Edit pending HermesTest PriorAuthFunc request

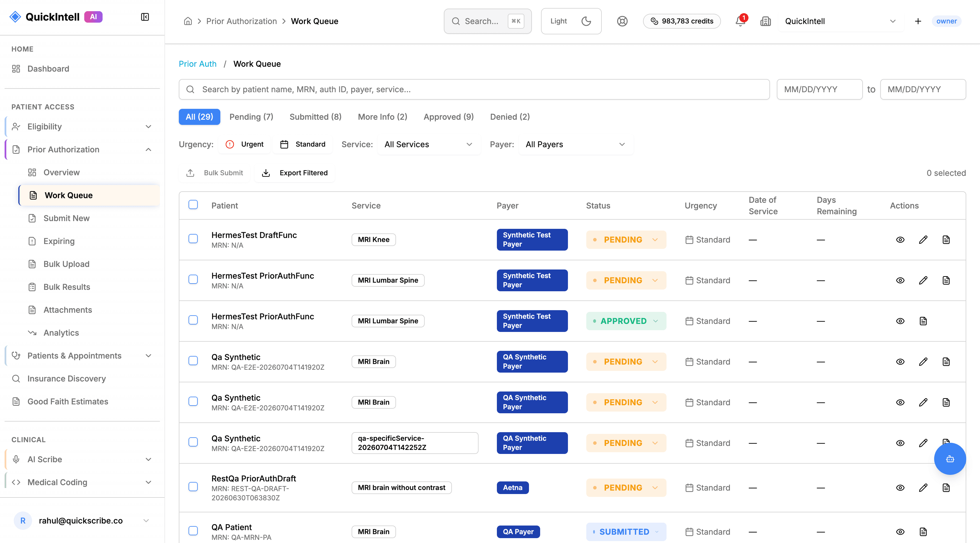point(923,280)
